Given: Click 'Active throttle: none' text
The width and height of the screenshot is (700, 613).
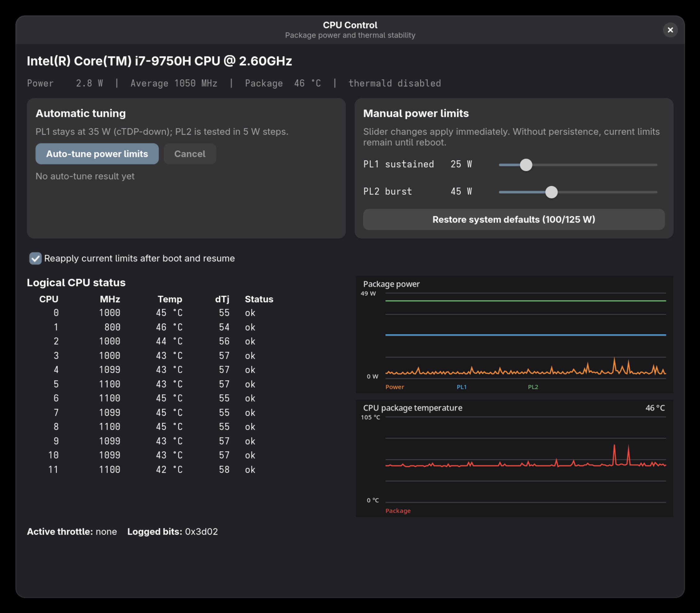Looking at the screenshot, I should point(72,531).
